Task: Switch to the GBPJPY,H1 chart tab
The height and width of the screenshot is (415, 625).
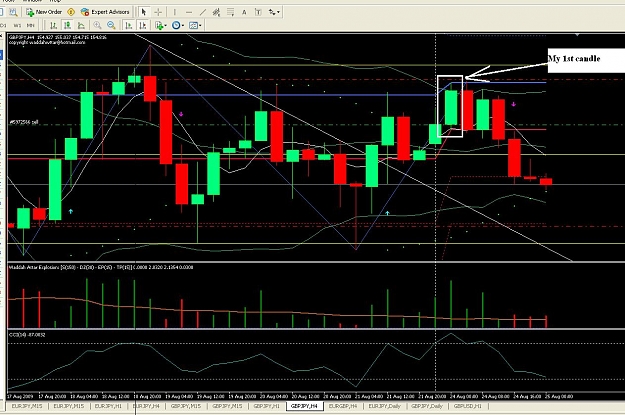Action: (266, 406)
